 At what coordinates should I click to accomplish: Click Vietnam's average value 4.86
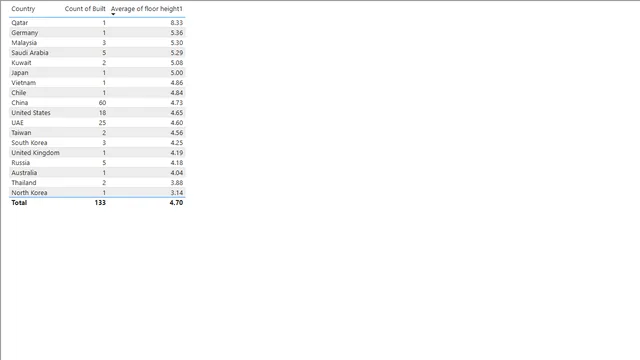point(177,82)
